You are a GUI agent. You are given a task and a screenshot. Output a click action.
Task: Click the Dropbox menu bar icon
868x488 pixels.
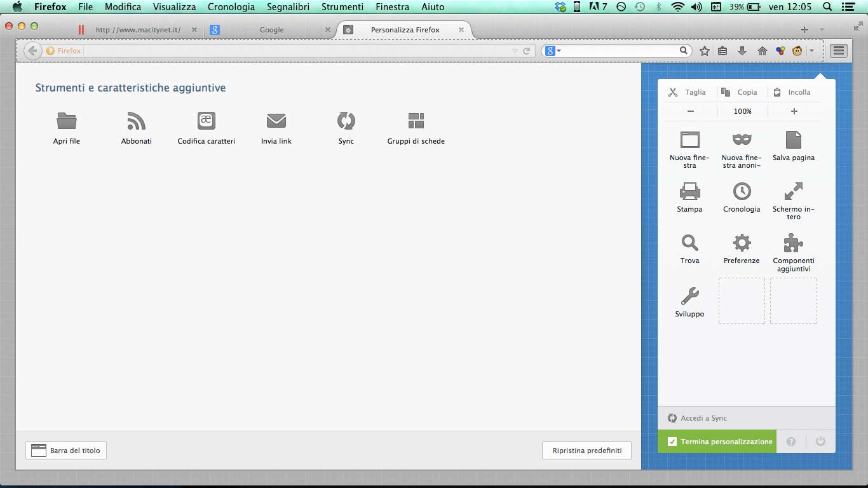point(560,7)
